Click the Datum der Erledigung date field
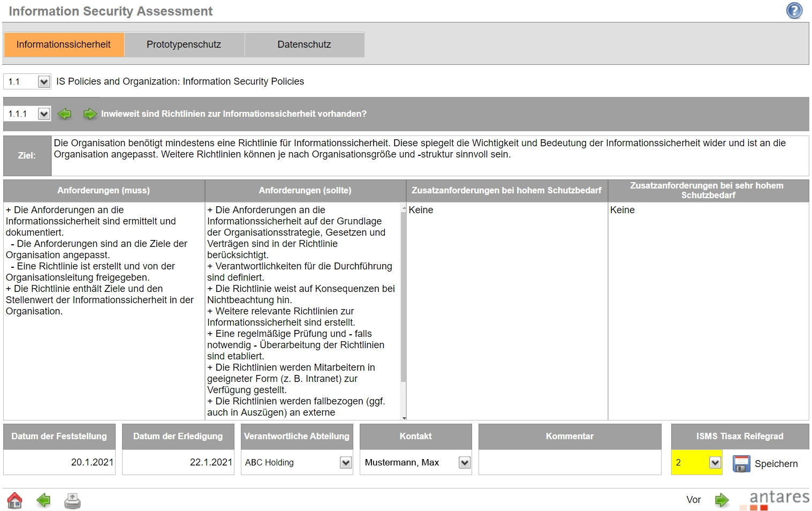Viewport: 812px width, 511px height. click(x=178, y=462)
